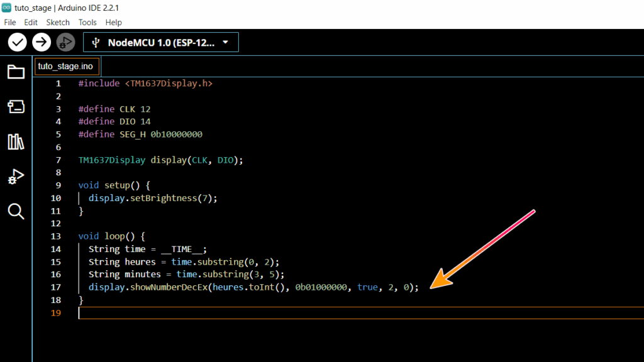Screen dimensions: 644x362
Task: Open the Debug panel in sidebar
Action: click(x=16, y=177)
